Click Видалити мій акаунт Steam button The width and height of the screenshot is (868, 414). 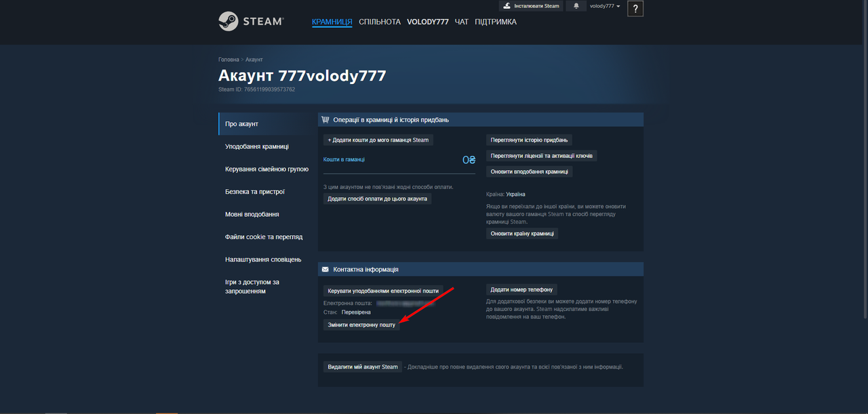(x=363, y=367)
